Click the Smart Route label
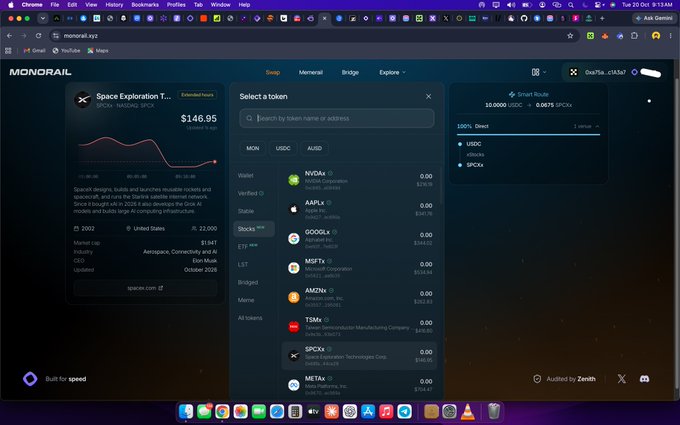 pos(529,94)
